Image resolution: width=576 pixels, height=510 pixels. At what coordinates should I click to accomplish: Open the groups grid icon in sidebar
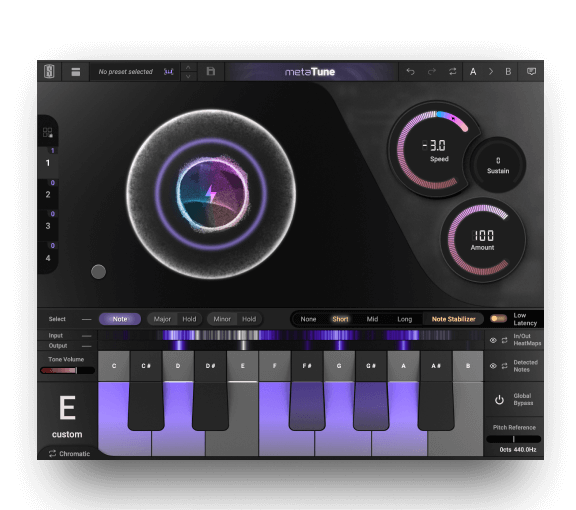coord(48,132)
